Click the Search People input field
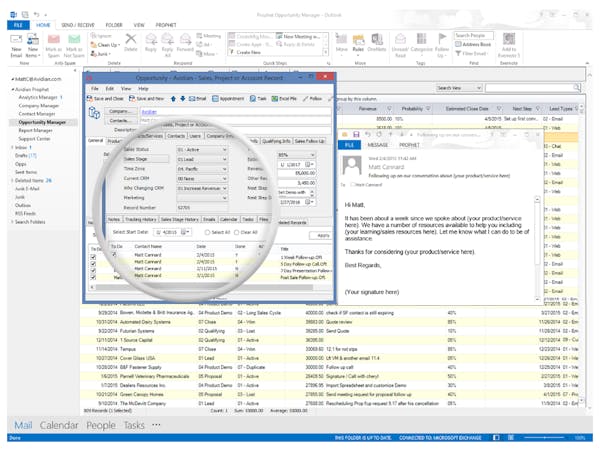Image resolution: width=600 pixels, height=450 pixels. point(474,36)
